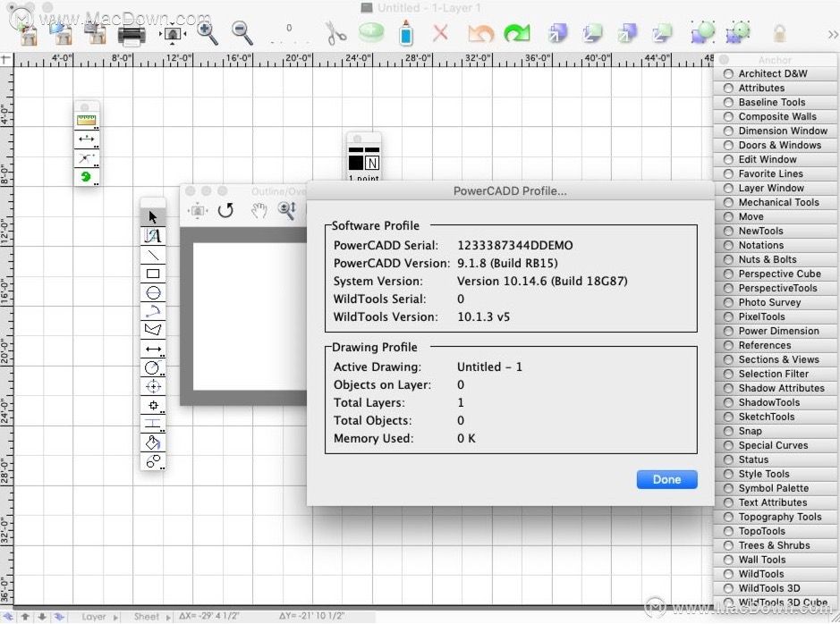
Task: Click the trim intersecting lines tool
Action: tap(86, 158)
